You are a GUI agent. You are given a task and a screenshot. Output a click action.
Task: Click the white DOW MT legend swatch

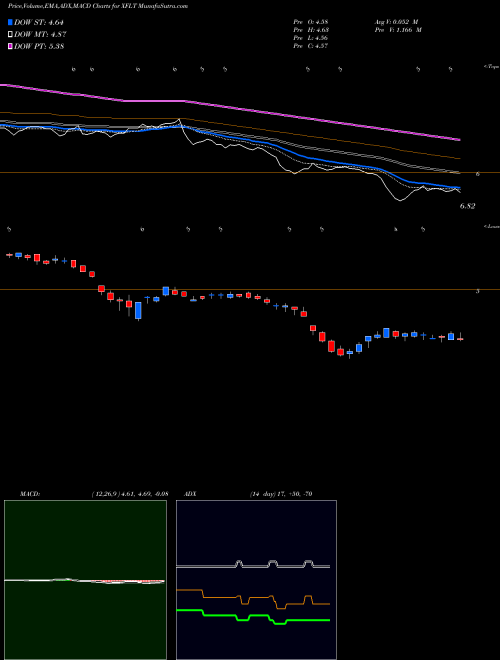(x=11, y=35)
